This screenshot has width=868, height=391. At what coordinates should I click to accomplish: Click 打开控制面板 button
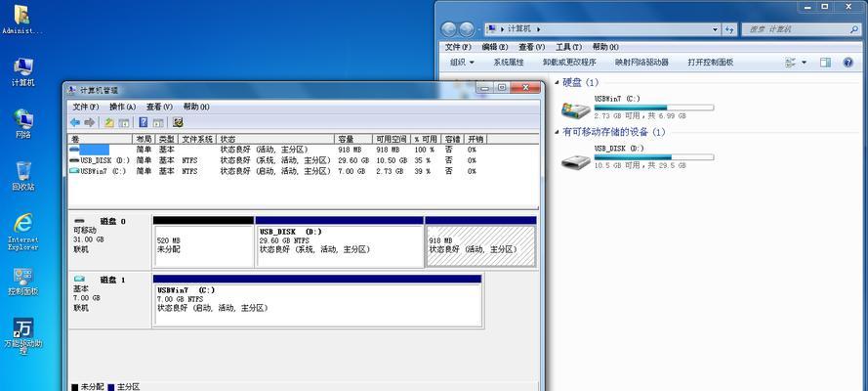[710, 63]
